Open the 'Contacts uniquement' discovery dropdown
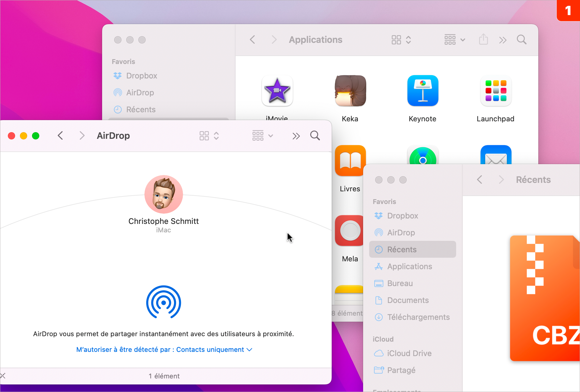580x392 pixels. click(164, 349)
